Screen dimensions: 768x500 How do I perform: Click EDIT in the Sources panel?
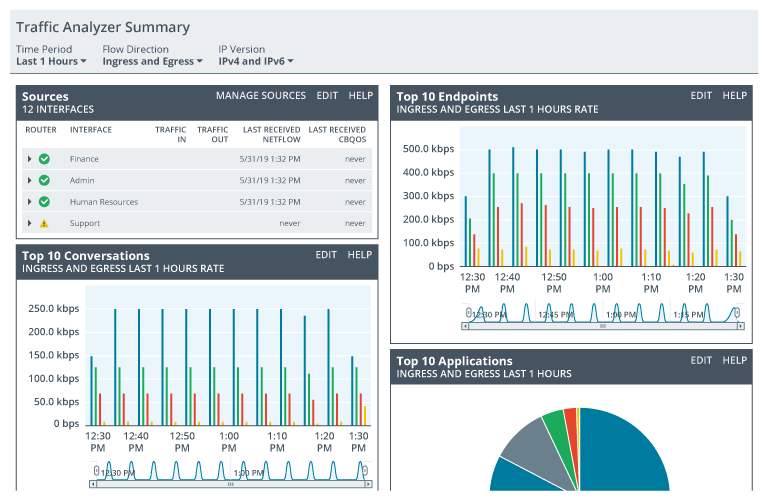point(327,95)
